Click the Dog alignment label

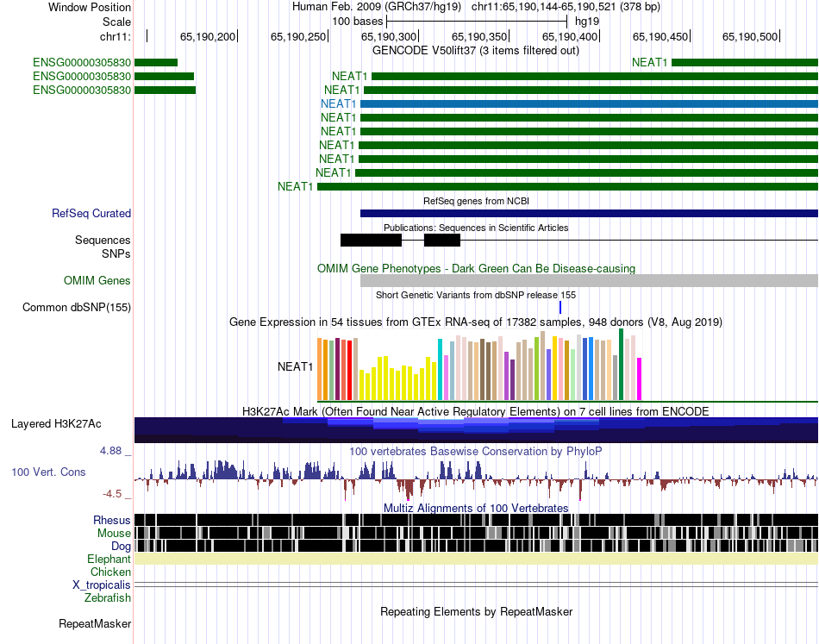pyautogui.click(x=122, y=547)
